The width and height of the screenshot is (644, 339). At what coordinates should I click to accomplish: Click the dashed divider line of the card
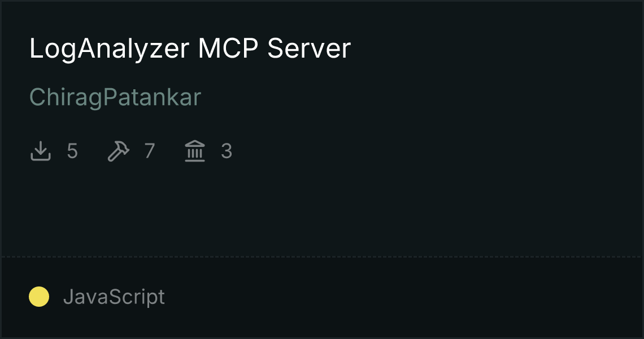click(x=321, y=257)
